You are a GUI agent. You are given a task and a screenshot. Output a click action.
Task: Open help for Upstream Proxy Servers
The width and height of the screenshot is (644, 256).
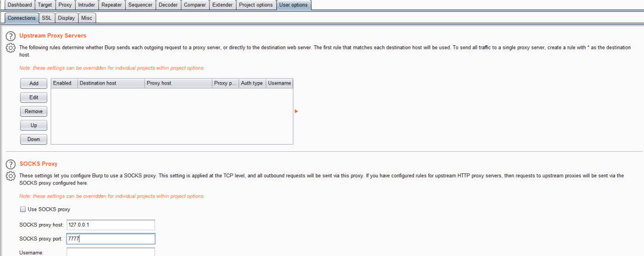(x=11, y=36)
